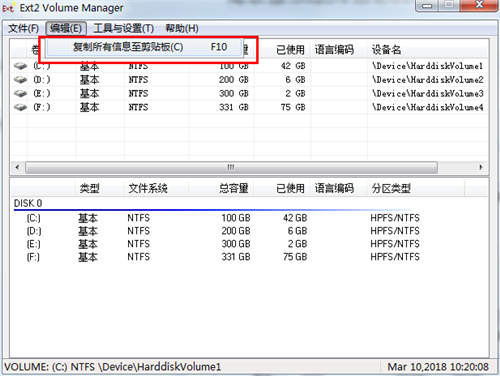
Task: Click the 已使用 column header in top list
Action: click(x=283, y=50)
